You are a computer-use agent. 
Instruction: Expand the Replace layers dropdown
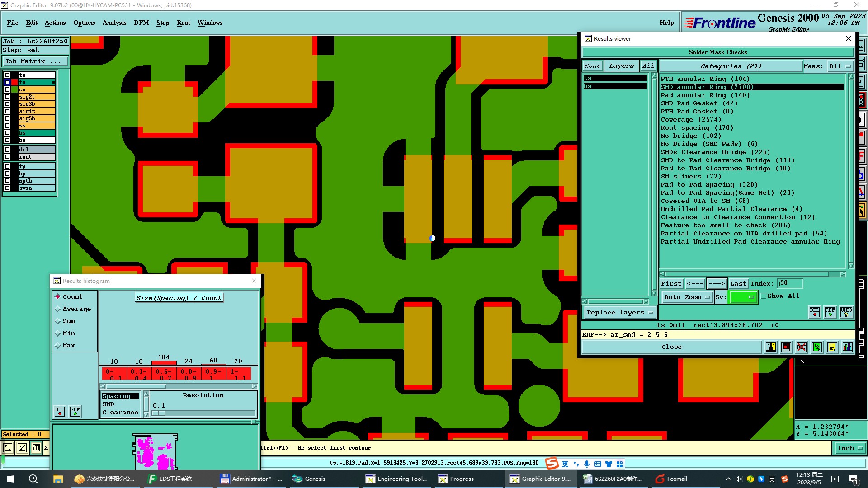[x=619, y=312]
